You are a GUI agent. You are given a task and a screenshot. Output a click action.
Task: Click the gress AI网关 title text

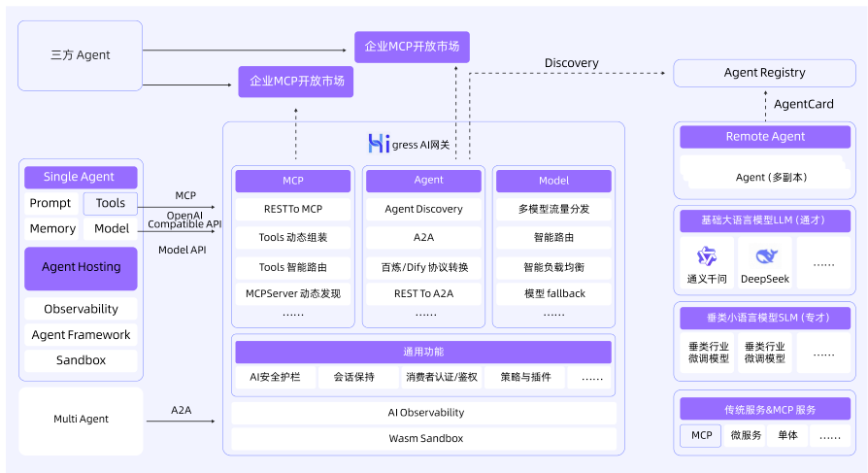(420, 145)
